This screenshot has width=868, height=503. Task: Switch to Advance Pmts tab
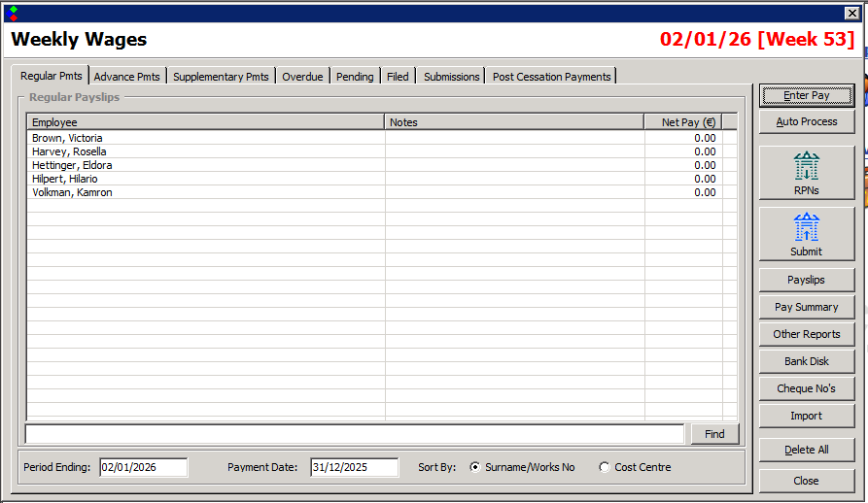(127, 77)
